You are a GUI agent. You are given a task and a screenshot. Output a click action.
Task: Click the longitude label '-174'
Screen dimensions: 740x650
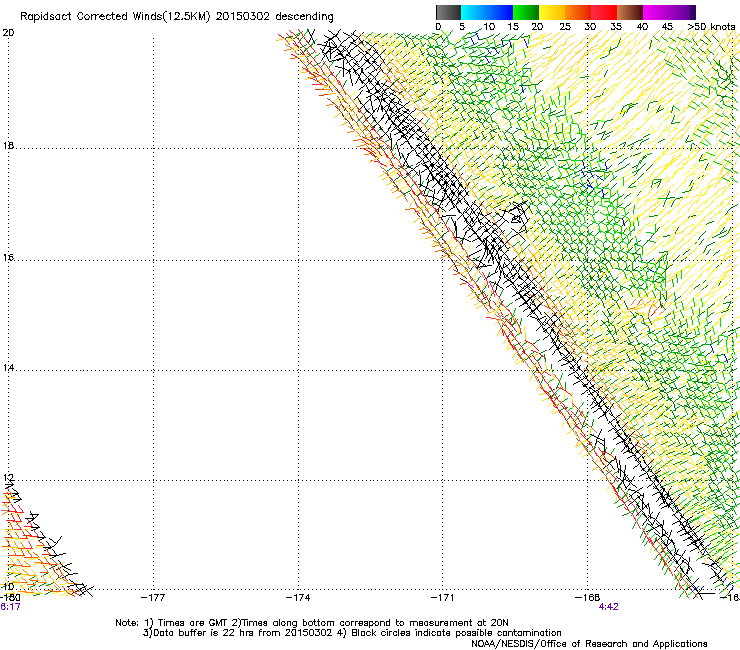(x=298, y=598)
